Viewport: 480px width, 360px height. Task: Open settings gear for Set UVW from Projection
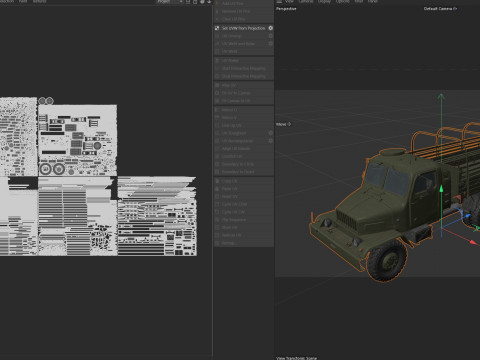[271, 28]
